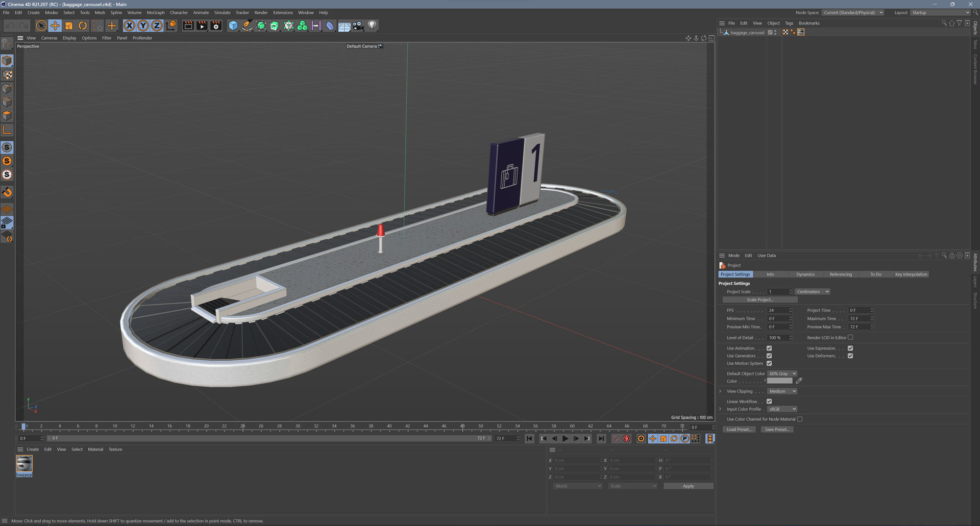Screen dimensions: 980x526
Task: Open the Input Color Profile sRGB dropdown
Action: click(x=782, y=409)
